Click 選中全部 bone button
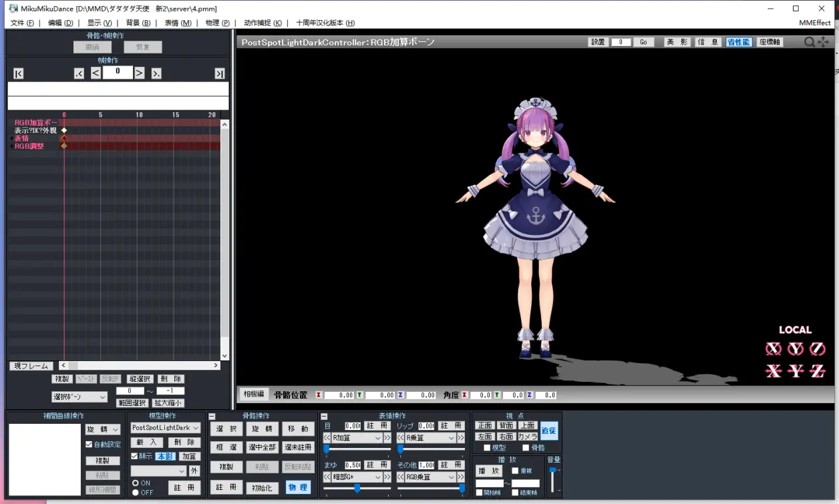This screenshot has width=839, height=504. pyautogui.click(x=262, y=447)
